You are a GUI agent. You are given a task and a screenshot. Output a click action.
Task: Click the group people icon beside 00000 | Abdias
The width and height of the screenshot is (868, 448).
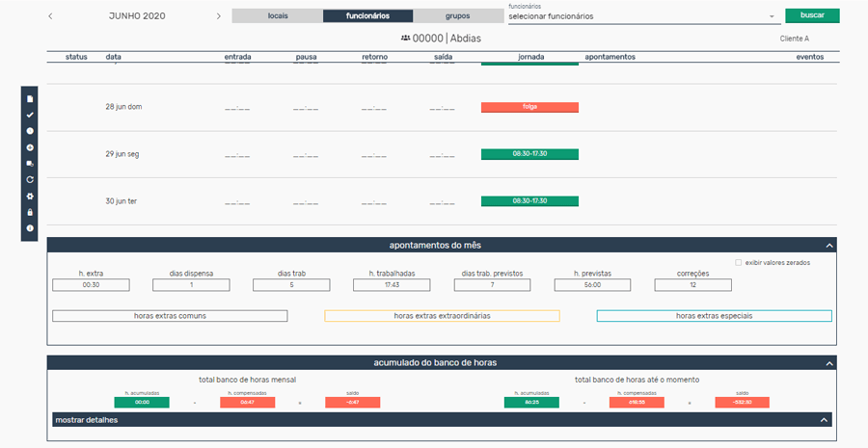click(x=406, y=39)
